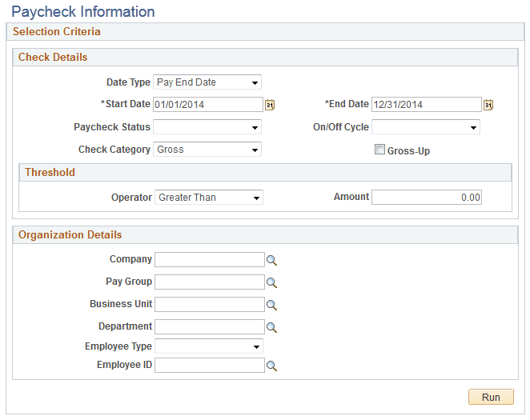530x420 pixels.
Task: Click the Department lookup magnifier icon
Action: point(271,327)
